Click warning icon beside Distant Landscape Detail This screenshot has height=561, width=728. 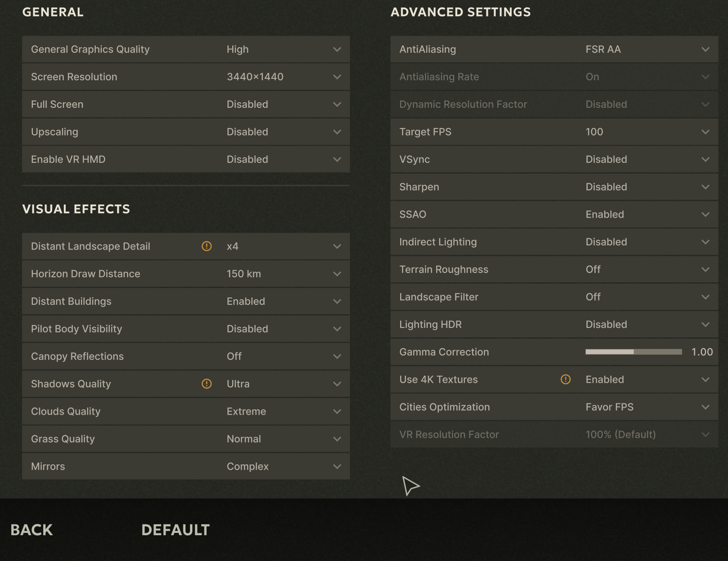coord(206,246)
